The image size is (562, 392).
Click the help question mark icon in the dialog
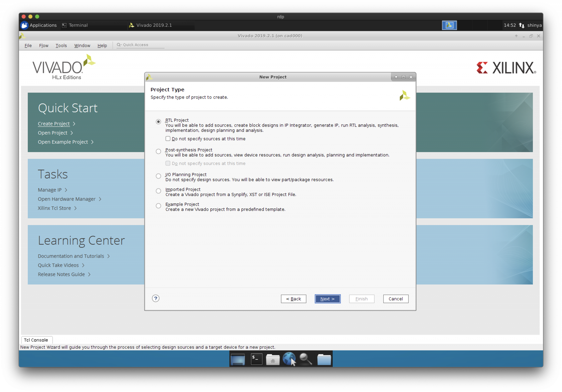tap(156, 298)
